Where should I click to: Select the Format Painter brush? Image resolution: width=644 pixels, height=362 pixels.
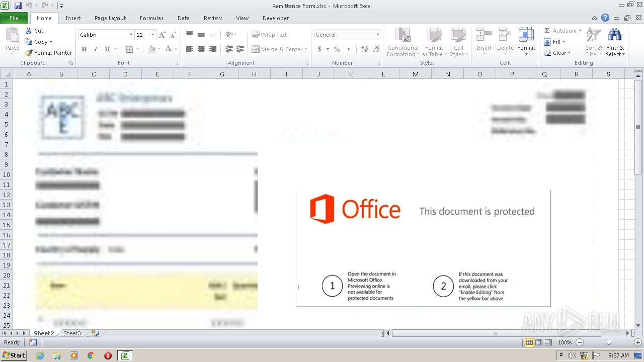tap(29, 53)
